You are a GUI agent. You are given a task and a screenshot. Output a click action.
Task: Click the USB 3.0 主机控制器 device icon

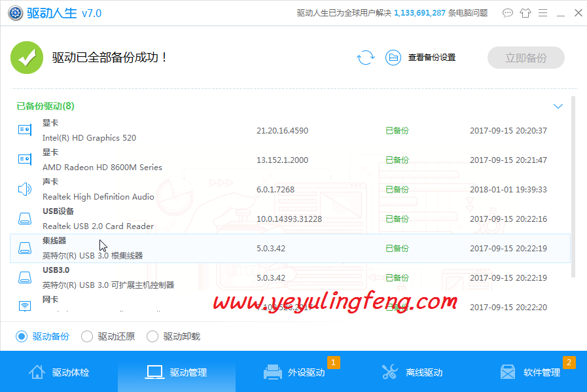(25, 277)
